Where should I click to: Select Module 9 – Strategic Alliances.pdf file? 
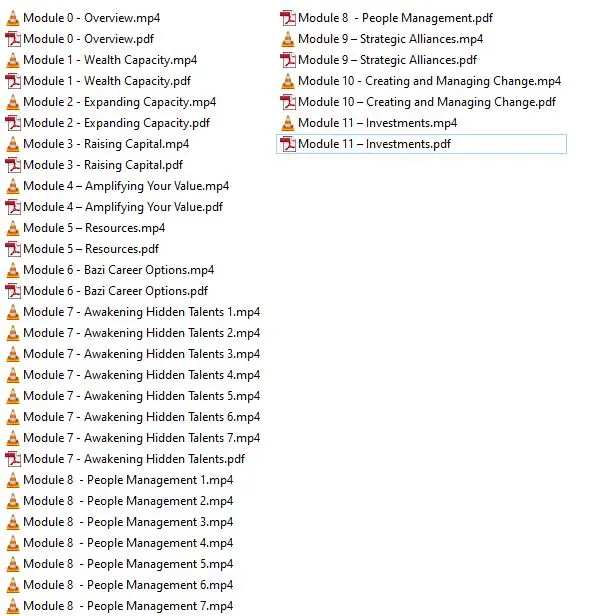click(379, 60)
